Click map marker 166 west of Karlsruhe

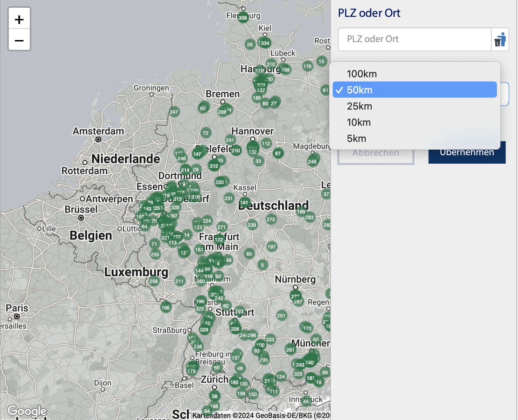(x=166, y=308)
